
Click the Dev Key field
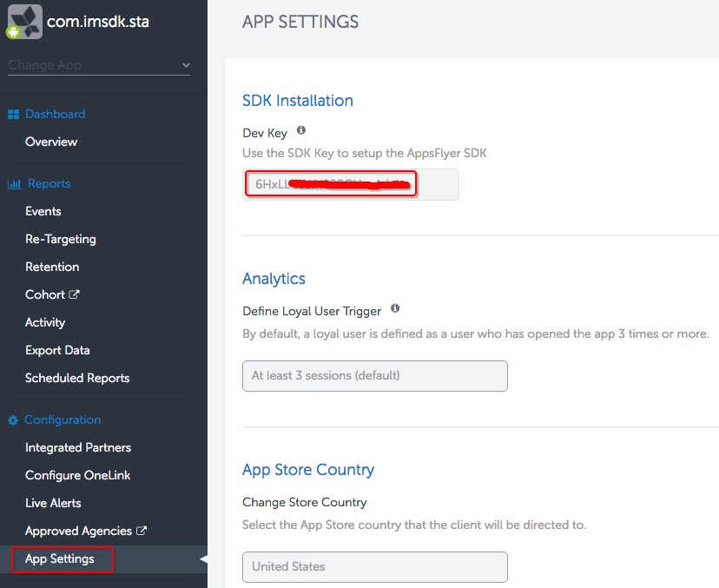(330, 184)
